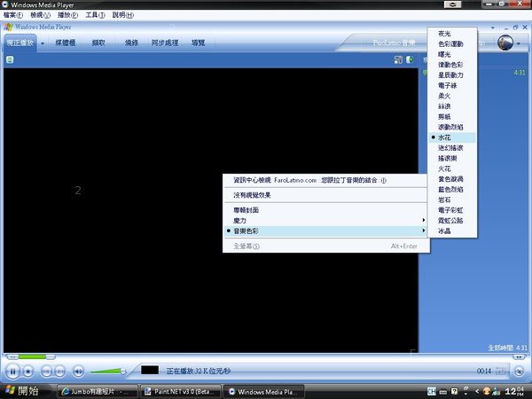Select 火花 visualization

[x=452, y=168]
